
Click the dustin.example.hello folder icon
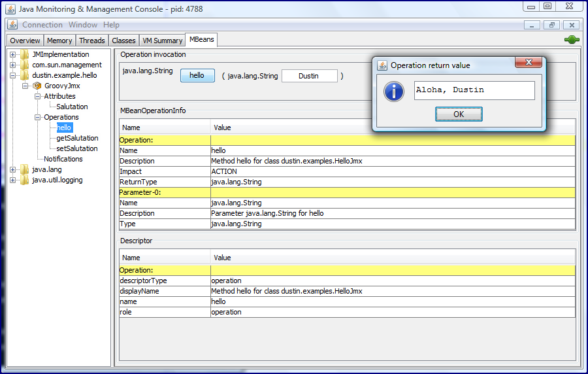coord(25,75)
